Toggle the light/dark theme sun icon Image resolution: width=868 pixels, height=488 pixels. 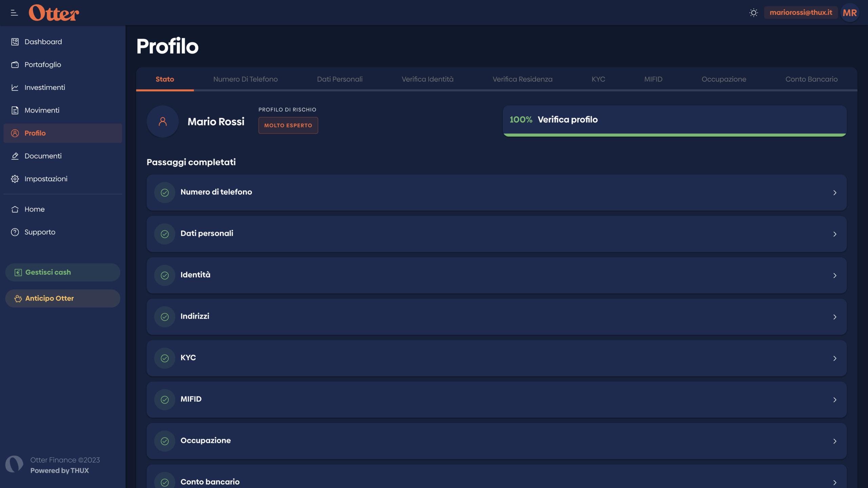point(753,13)
